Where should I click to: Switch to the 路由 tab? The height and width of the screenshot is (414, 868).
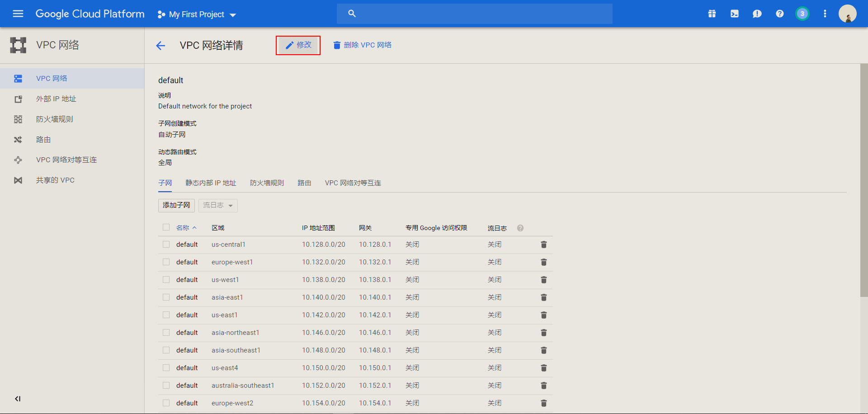point(304,183)
